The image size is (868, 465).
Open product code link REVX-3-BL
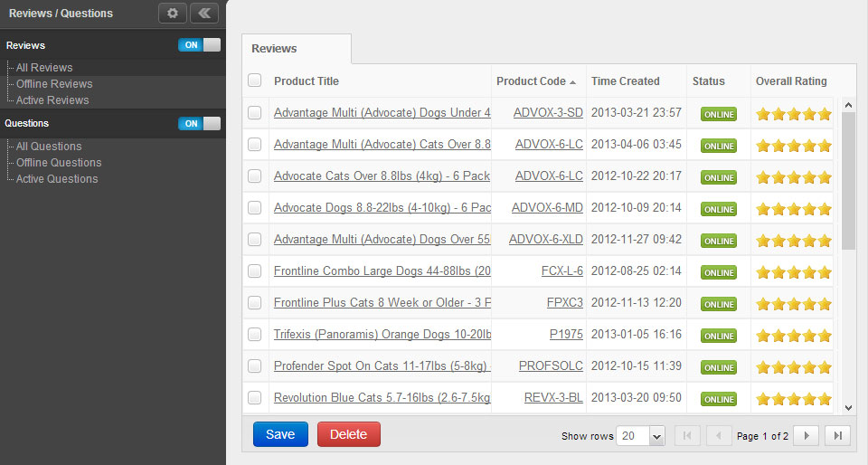(553, 397)
